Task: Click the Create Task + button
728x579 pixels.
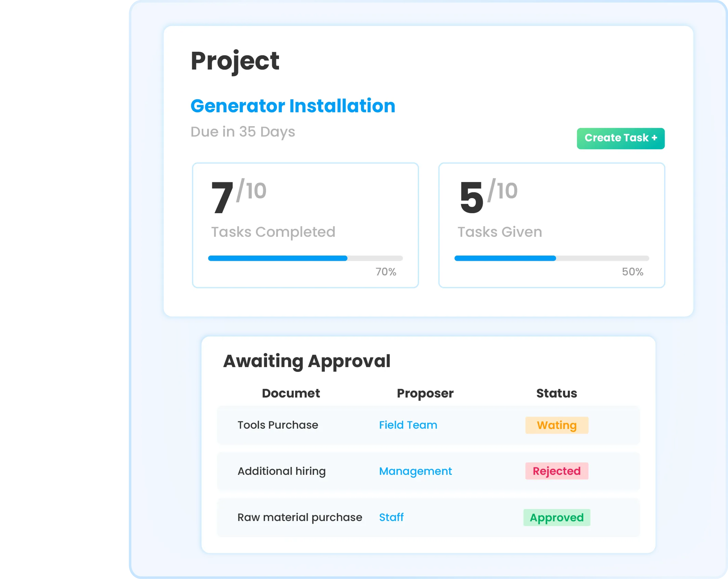Action: 621,138
